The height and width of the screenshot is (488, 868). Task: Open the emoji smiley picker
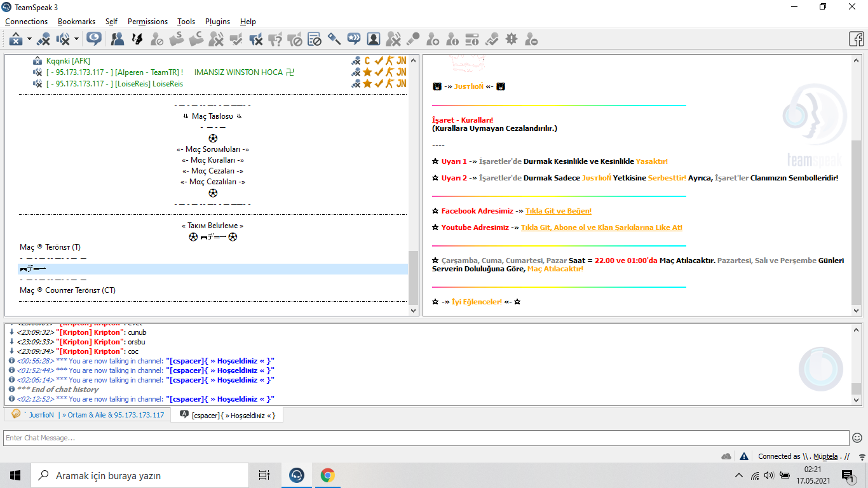(857, 438)
